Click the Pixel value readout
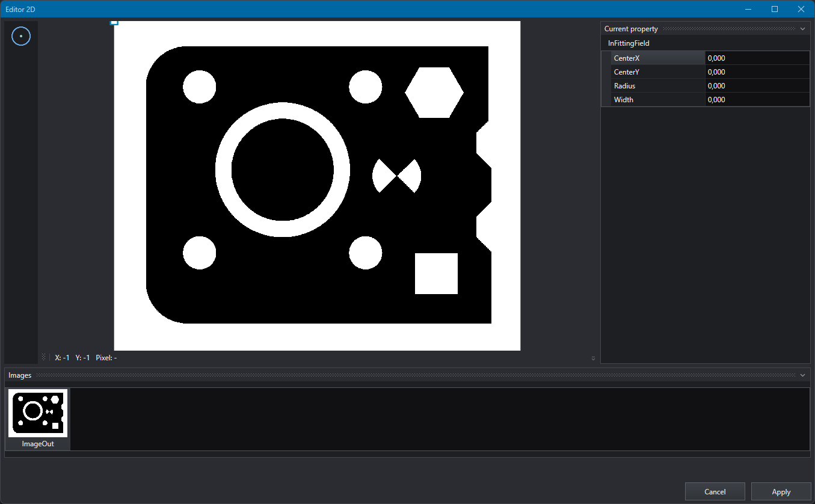The width and height of the screenshot is (815, 504). 106,358
